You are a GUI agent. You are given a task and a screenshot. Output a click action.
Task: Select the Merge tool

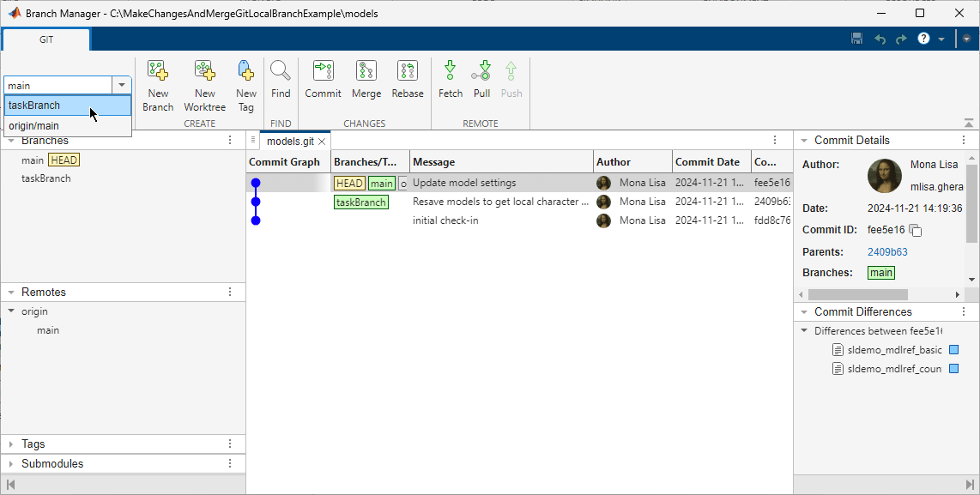coord(366,81)
